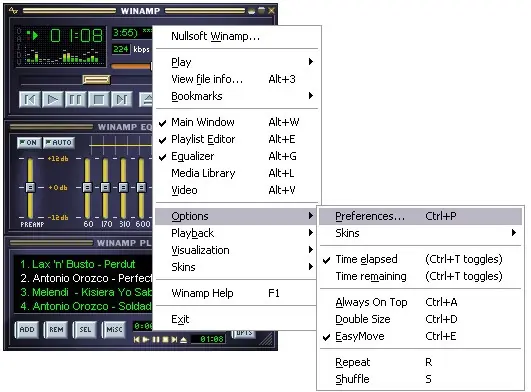Click the playlist ADD button

[x=27, y=329]
